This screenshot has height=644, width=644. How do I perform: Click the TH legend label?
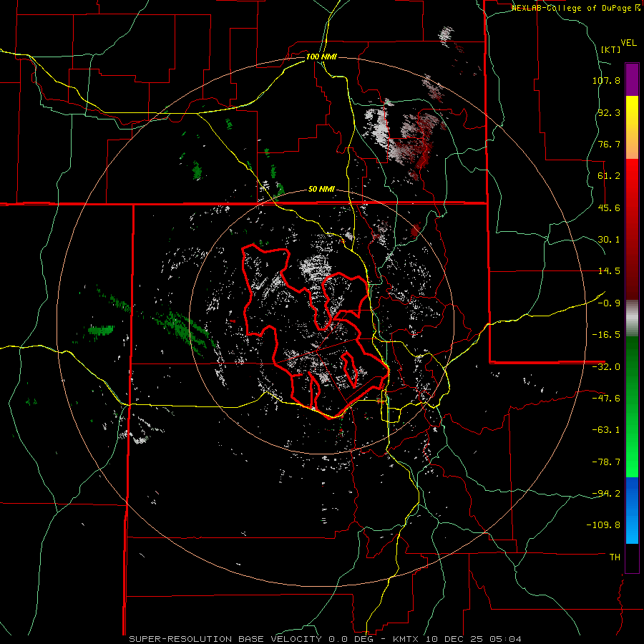615,557
